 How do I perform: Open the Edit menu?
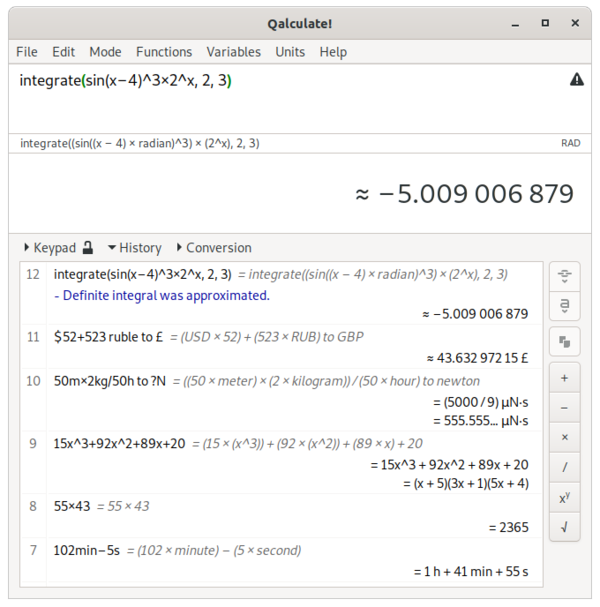pos(63,52)
